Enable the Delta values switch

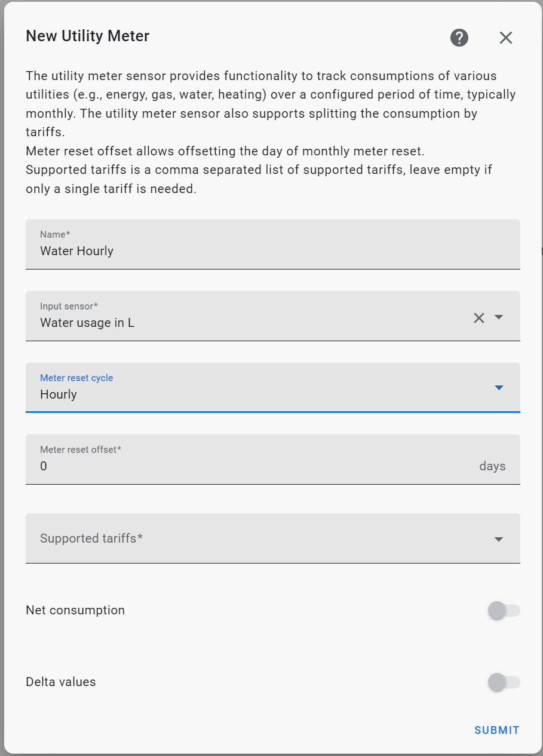click(504, 682)
